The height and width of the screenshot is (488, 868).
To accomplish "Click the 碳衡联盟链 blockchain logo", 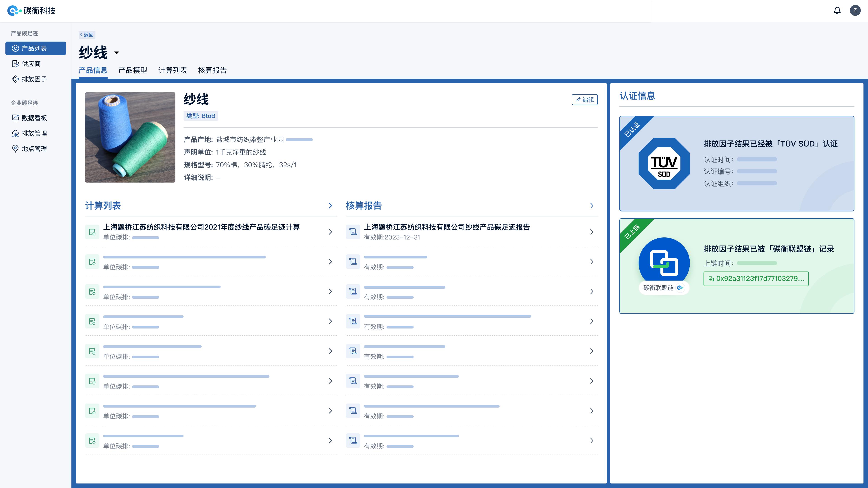I will [x=664, y=263].
